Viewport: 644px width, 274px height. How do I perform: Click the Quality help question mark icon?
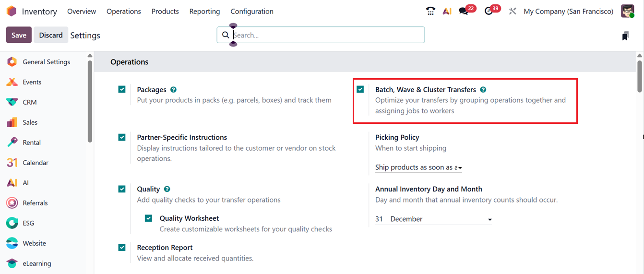click(x=167, y=189)
